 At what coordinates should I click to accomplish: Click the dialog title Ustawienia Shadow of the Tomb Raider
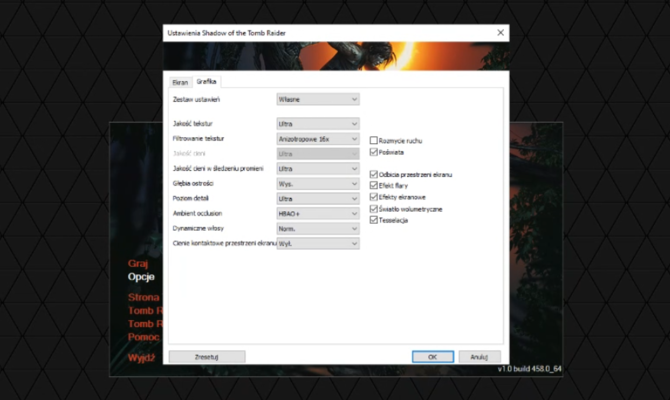(x=226, y=33)
